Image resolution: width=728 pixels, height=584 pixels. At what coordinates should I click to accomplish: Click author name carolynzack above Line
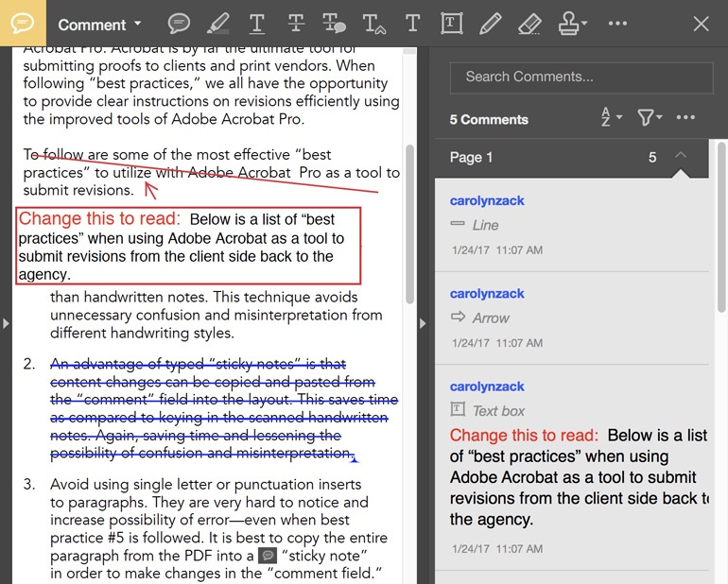pyautogui.click(x=487, y=201)
